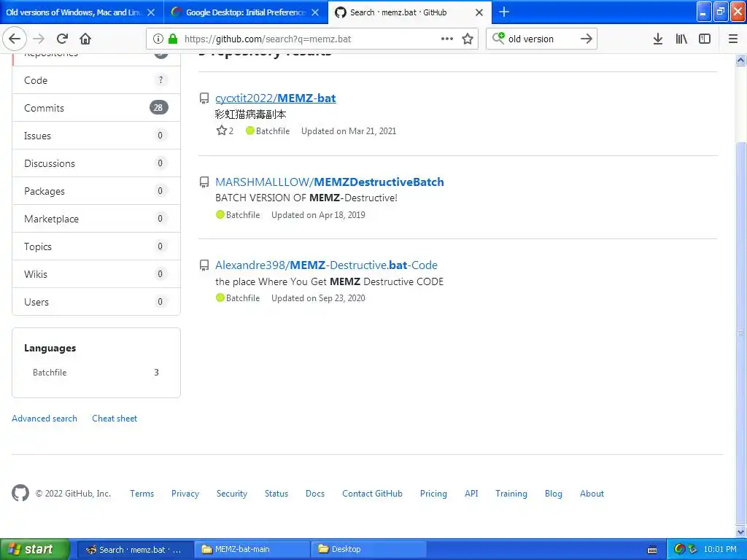Click the repo icon beside MARSHMALLLOW result
Viewport: 747px width, 560px height.
point(204,182)
